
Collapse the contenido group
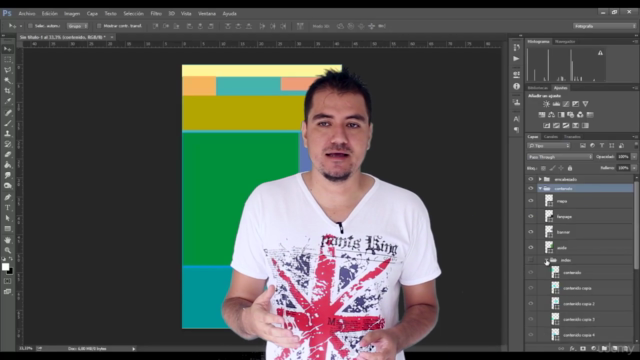pos(540,189)
